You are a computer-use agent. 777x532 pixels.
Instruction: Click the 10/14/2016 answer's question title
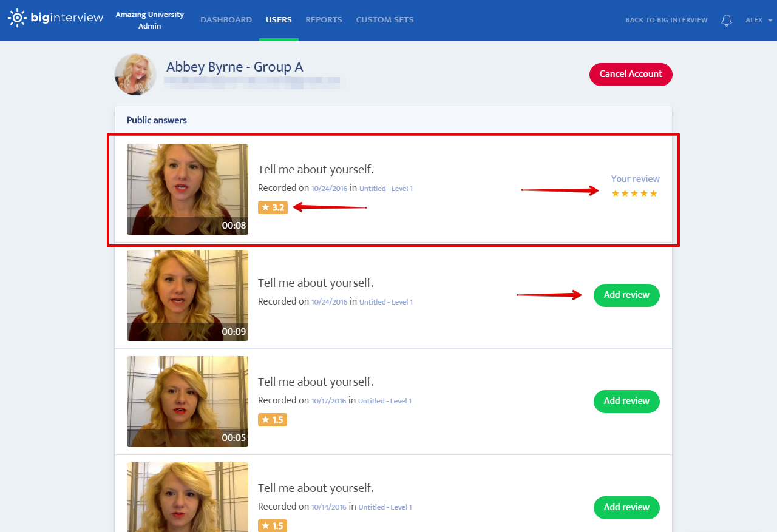click(x=316, y=488)
